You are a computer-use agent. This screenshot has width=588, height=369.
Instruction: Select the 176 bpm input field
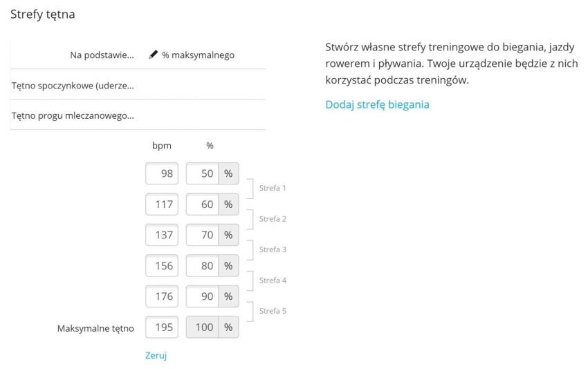tap(162, 296)
